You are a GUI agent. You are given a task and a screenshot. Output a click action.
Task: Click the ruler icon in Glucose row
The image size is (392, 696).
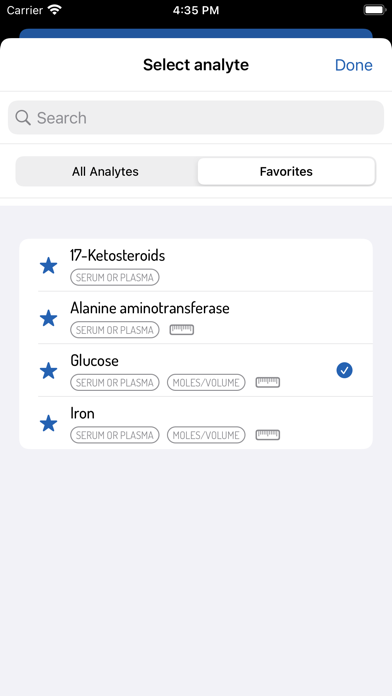point(268,382)
